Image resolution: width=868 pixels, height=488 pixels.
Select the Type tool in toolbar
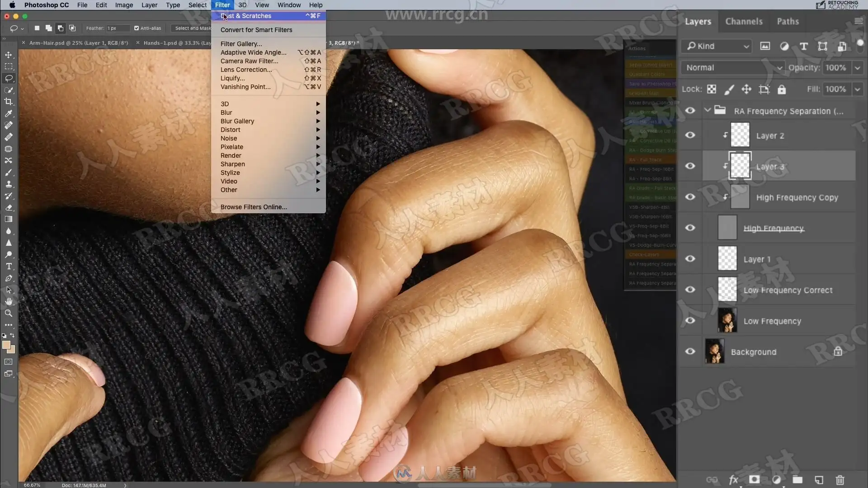[x=9, y=266]
